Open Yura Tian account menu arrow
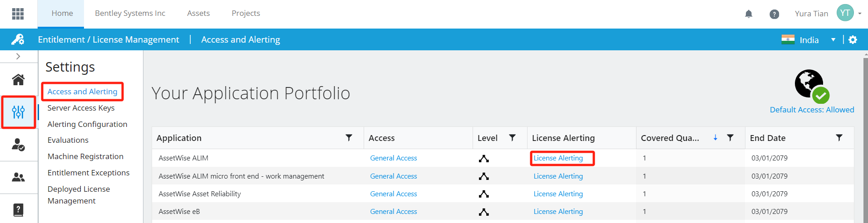Image resolution: width=868 pixels, height=223 pixels. coord(860,14)
